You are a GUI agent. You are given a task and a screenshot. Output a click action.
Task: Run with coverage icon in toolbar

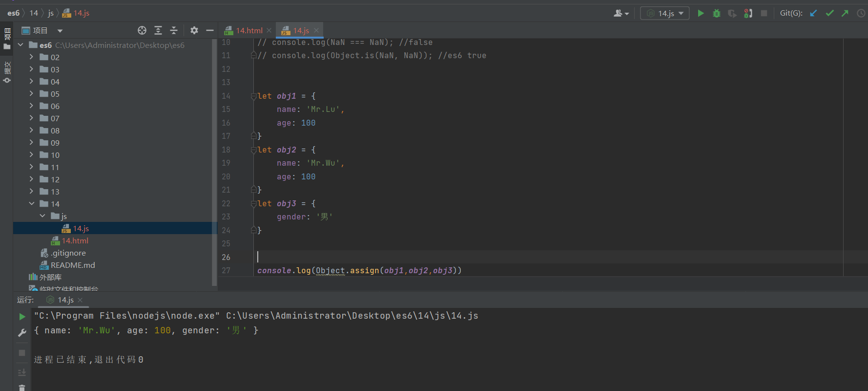point(732,13)
